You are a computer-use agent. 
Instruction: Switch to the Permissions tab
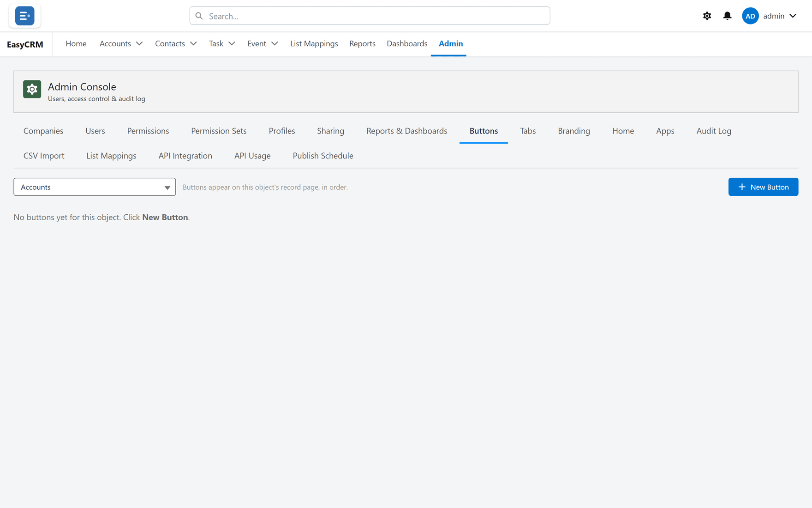click(x=148, y=131)
